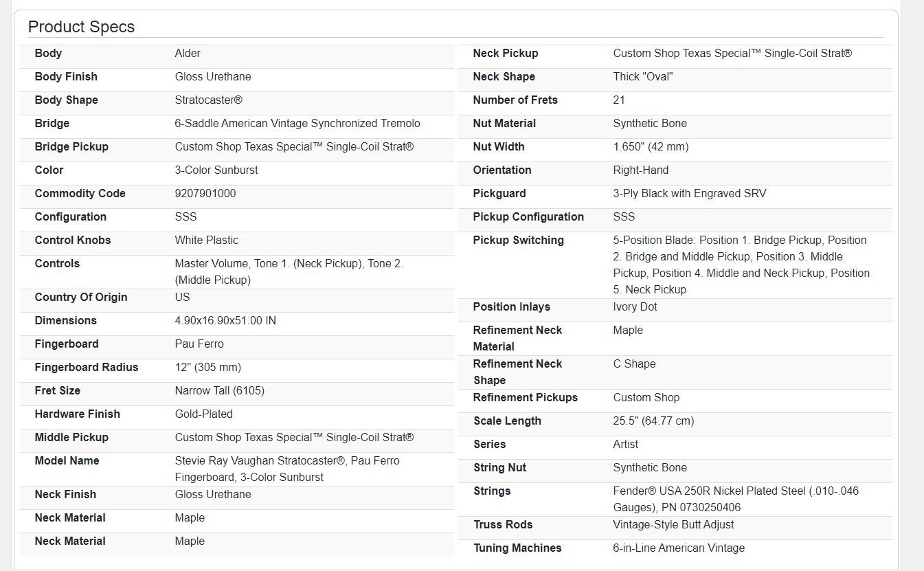
Task: Click the dimensions value "4.90x16.90x51.00 IN"
Action: click(x=225, y=321)
